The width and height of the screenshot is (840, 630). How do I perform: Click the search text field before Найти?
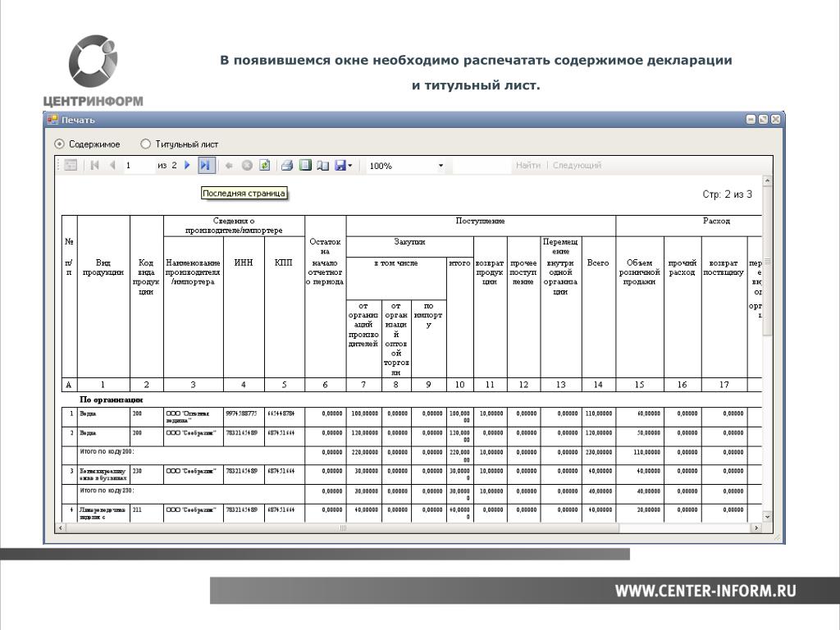pyautogui.click(x=482, y=166)
